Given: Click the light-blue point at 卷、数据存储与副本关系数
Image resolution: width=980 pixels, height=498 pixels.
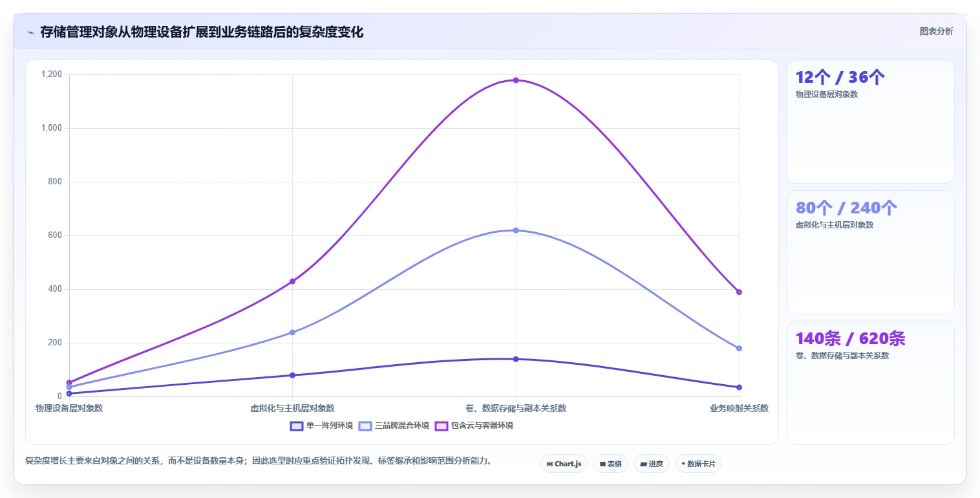Looking at the screenshot, I should [x=516, y=230].
